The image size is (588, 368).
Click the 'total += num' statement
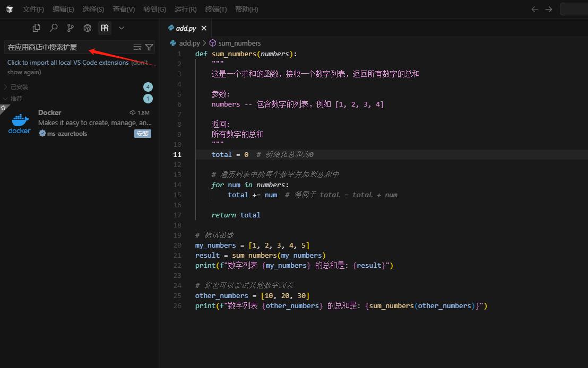tap(253, 195)
